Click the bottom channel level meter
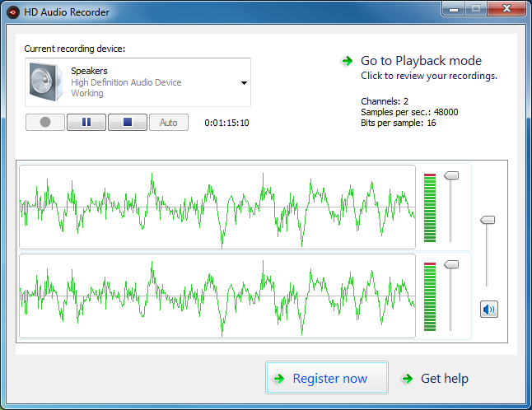Screen dimensions: 532x410 [x=430, y=296]
